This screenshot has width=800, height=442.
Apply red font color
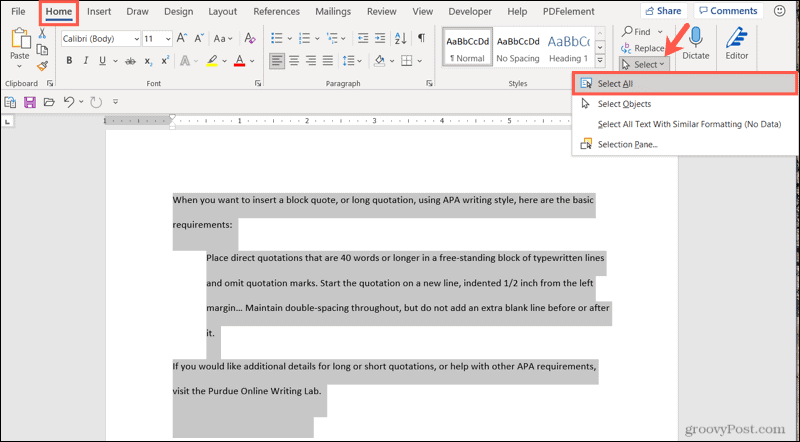click(240, 61)
